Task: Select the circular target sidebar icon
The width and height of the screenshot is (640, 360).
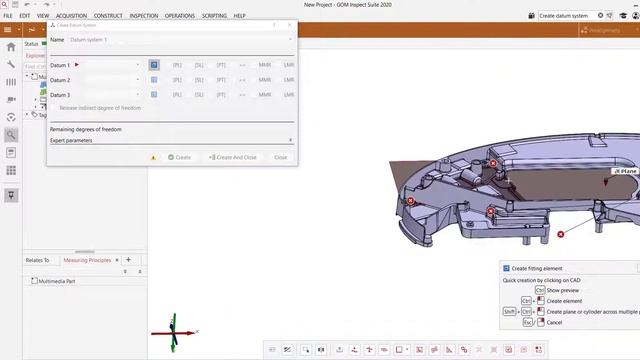Action: pos(11,118)
